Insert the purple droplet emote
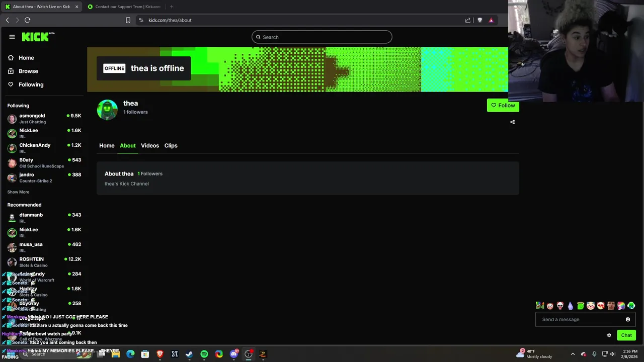Image resolution: width=644 pixels, height=362 pixels. (x=570, y=306)
